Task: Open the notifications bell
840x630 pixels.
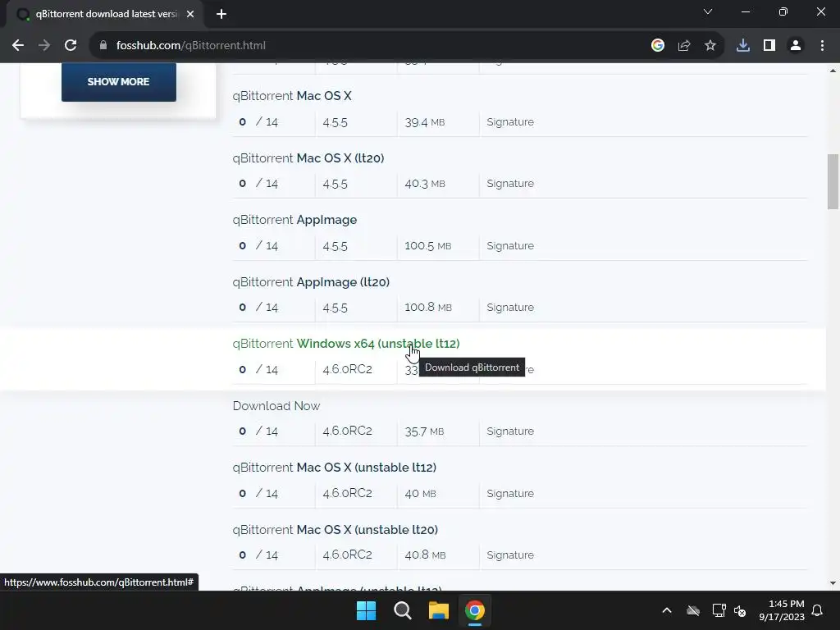Action: coord(818,610)
